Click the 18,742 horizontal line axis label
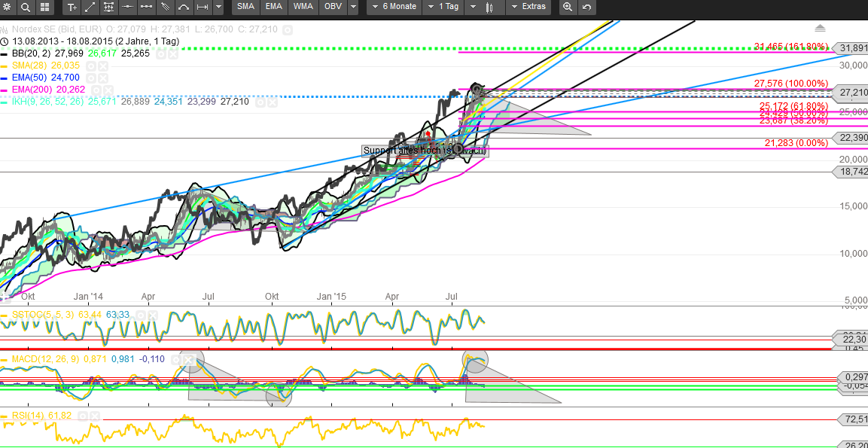The image size is (868, 448). point(850,172)
